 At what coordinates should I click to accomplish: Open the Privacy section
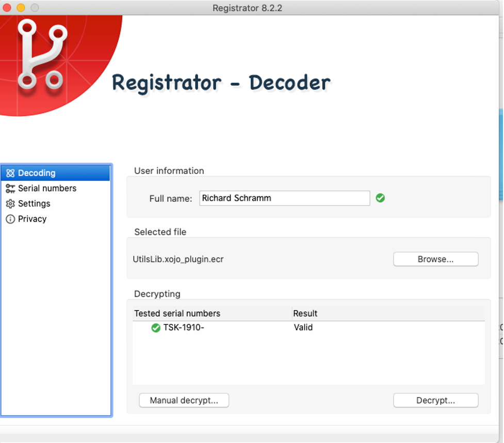click(32, 219)
